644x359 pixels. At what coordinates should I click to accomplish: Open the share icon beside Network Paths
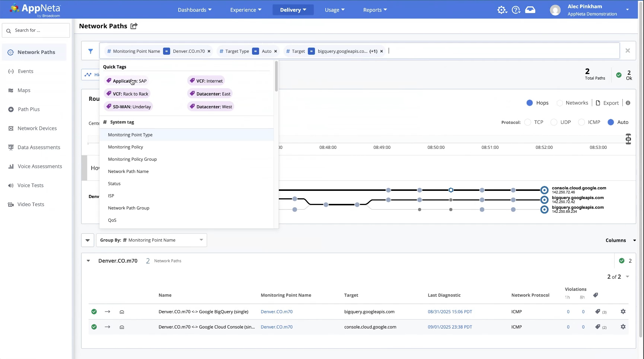click(134, 26)
